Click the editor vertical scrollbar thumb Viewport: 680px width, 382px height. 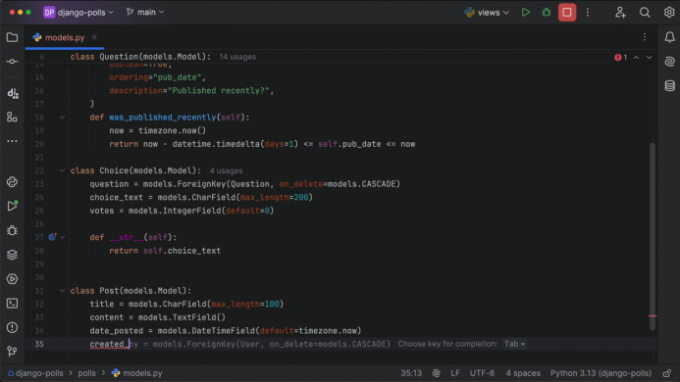click(652, 236)
